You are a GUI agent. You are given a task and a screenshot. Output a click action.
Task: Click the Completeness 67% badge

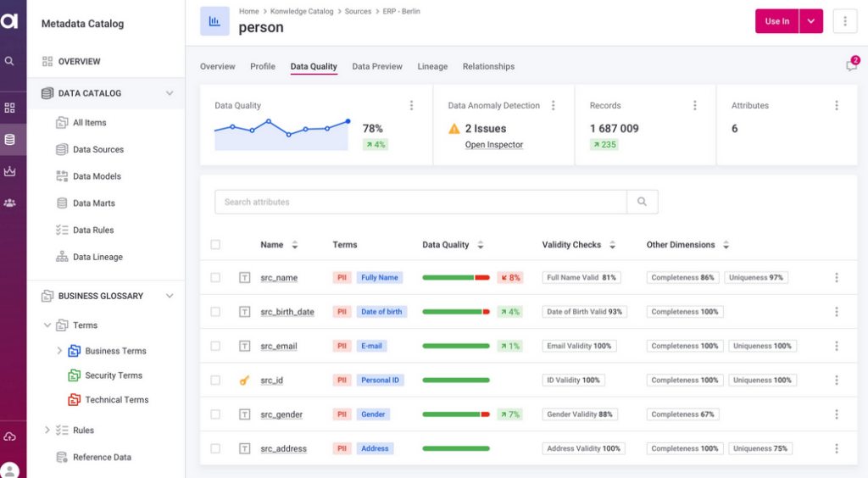pos(682,414)
